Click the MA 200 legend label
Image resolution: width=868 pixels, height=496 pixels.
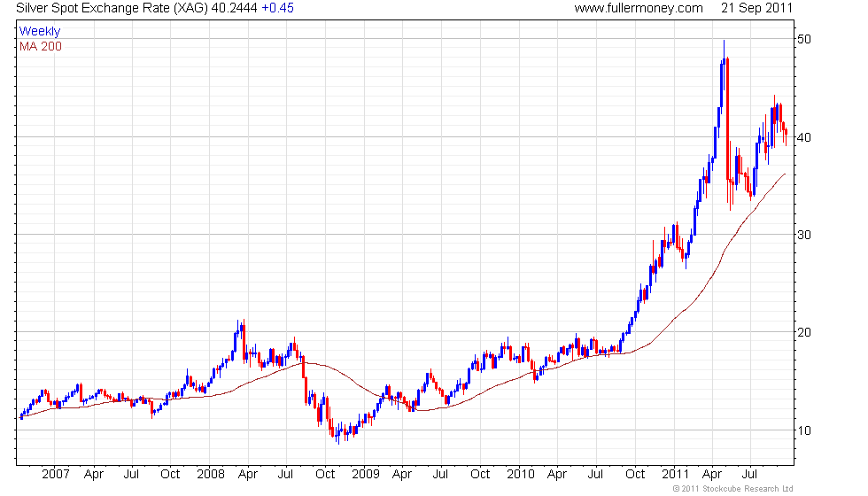tap(41, 46)
